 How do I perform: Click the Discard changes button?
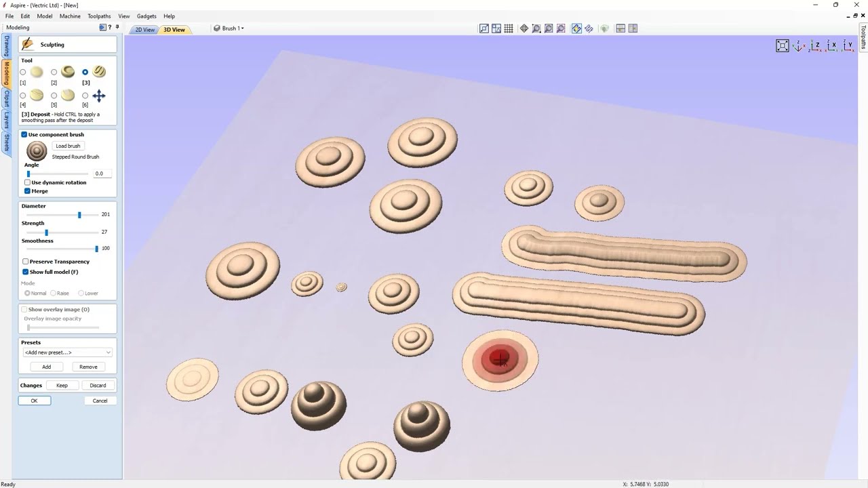98,385
